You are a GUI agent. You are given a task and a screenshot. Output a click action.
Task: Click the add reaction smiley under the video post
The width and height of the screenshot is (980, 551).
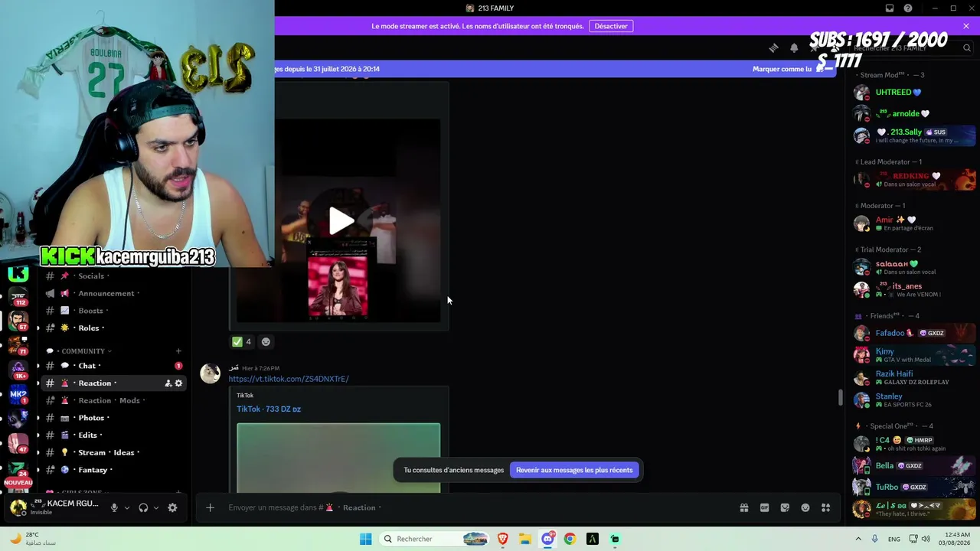(x=266, y=342)
